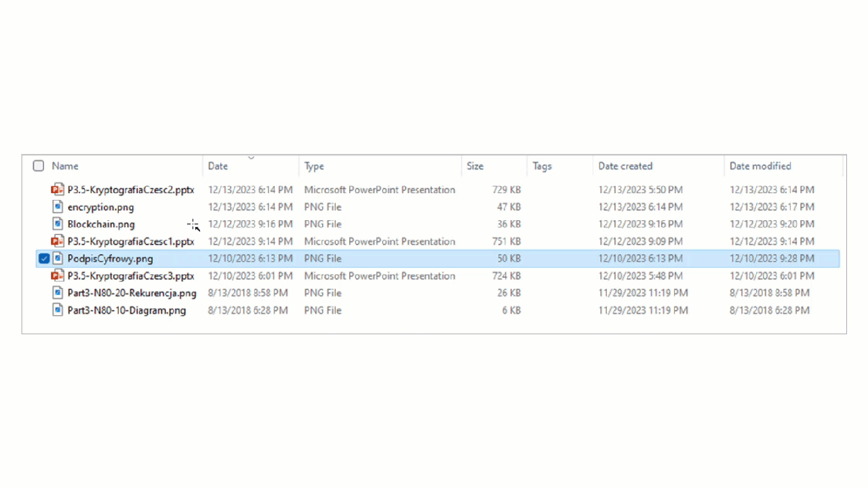Click the PowerPoint icon for P3.5-KryptografiaCzesc1.pptx
Screen dimensions: 868x488
(57, 241)
